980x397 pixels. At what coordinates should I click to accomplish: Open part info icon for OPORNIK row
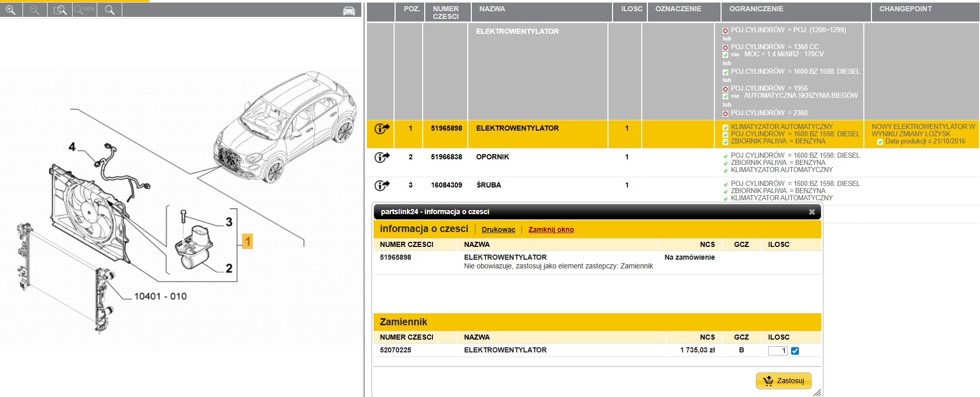pyautogui.click(x=382, y=157)
